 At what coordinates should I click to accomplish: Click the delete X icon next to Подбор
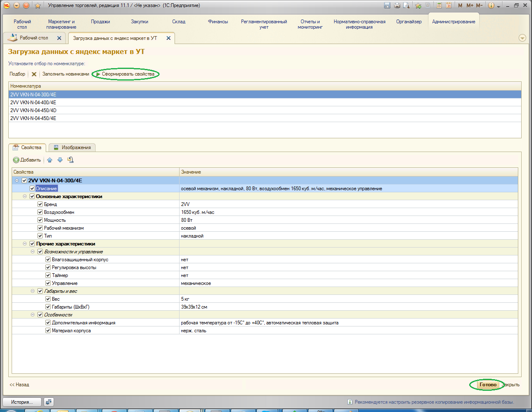[34, 74]
